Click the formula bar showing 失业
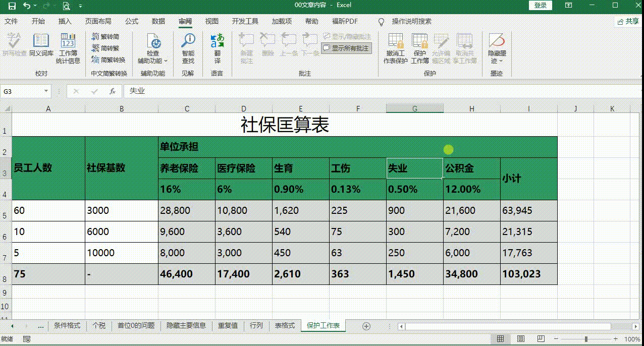Image resolution: width=644 pixels, height=346 pixels. [x=382, y=91]
